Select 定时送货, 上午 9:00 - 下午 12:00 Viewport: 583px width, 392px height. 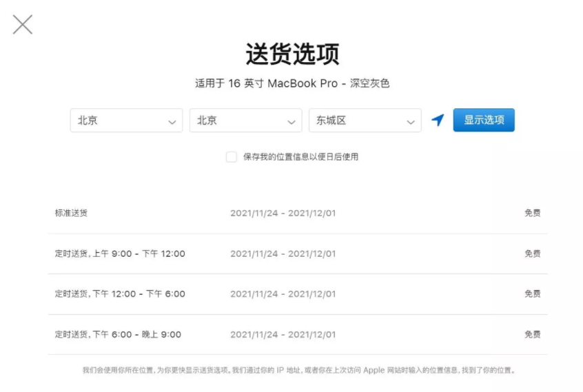pos(120,254)
